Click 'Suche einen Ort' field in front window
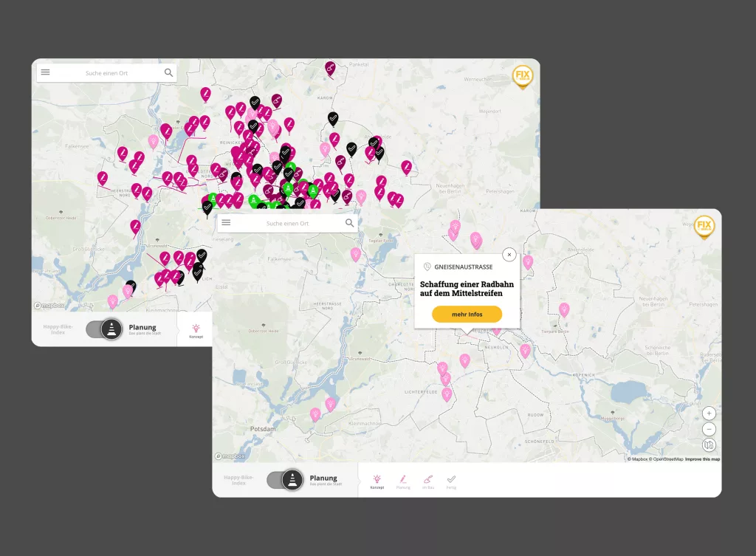 pyautogui.click(x=288, y=223)
